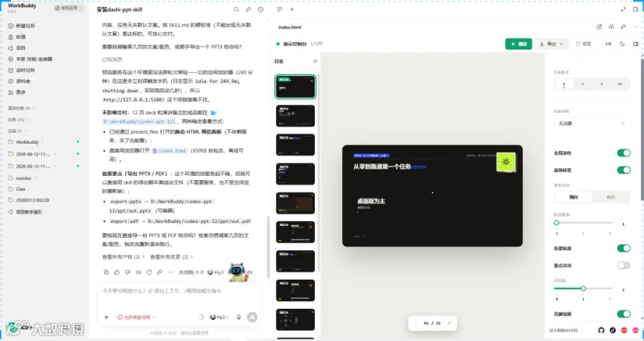Click the thumbs-down icon under the reply
Viewport: 644px width, 341px height.
pos(128,272)
